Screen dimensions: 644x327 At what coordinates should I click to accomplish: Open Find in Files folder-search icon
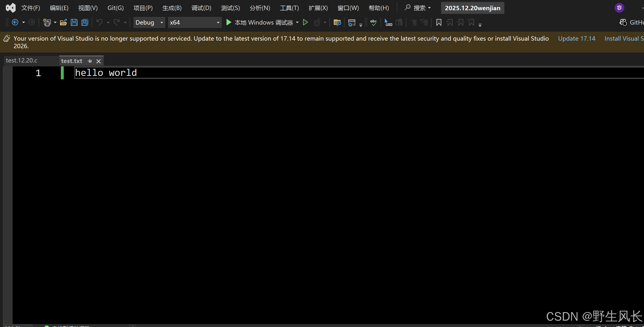tap(337, 23)
